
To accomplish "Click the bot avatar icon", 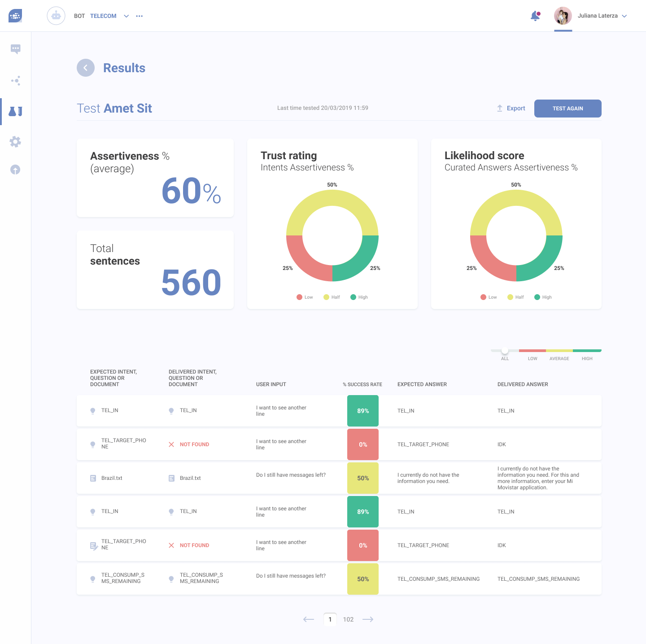I will click(x=56, y=16).
